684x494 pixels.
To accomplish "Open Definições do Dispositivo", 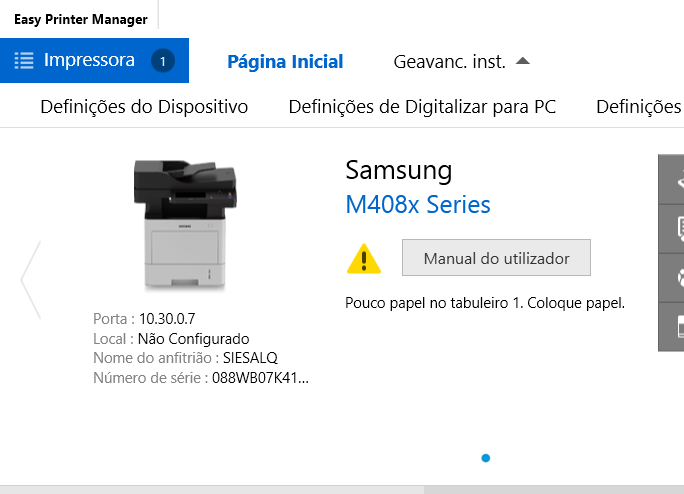I will point(144,107).
